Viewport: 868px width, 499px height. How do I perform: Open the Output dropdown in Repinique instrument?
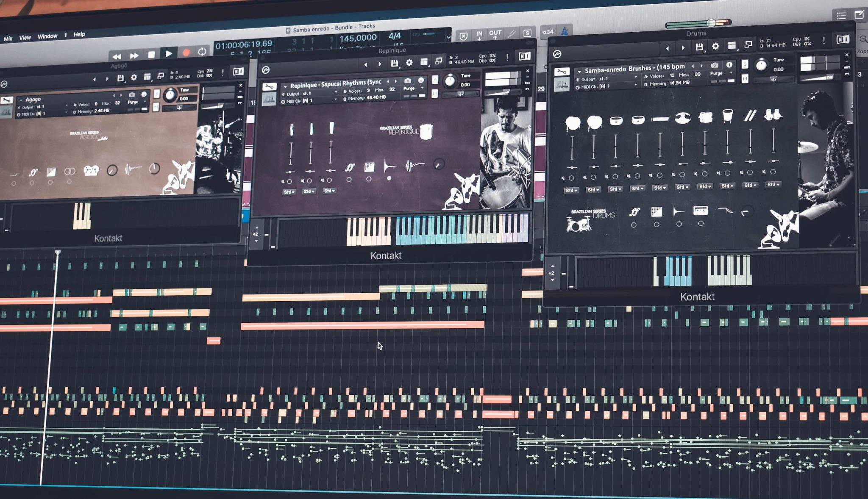(x=309, y=94)
